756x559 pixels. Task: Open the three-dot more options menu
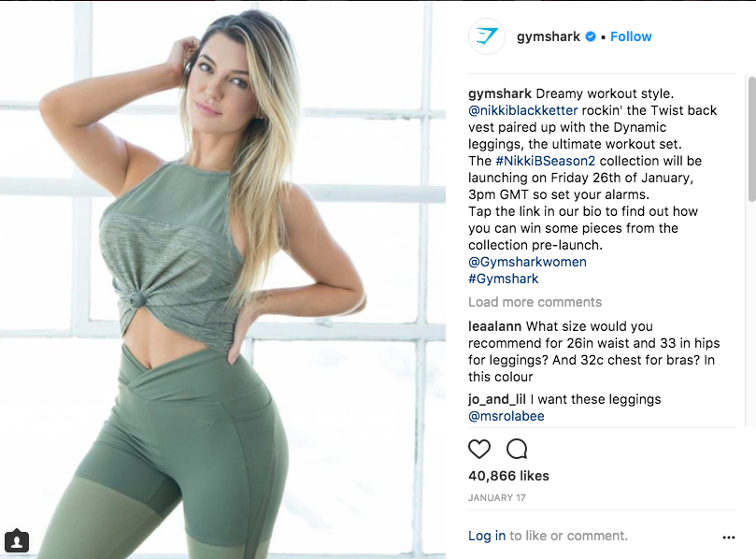pyautogui.click(x=729, y=537)
